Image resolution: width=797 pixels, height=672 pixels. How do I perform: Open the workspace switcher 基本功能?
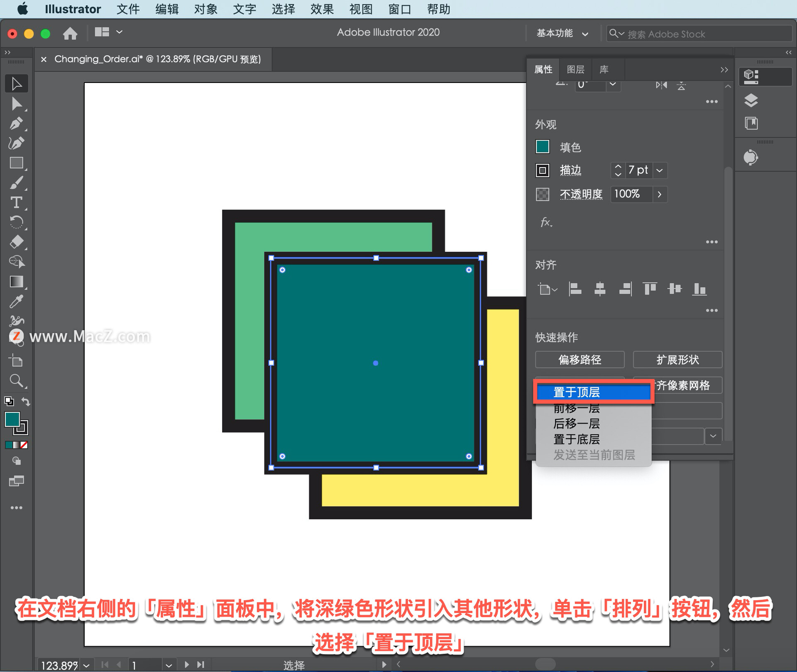tap(562, 34)
